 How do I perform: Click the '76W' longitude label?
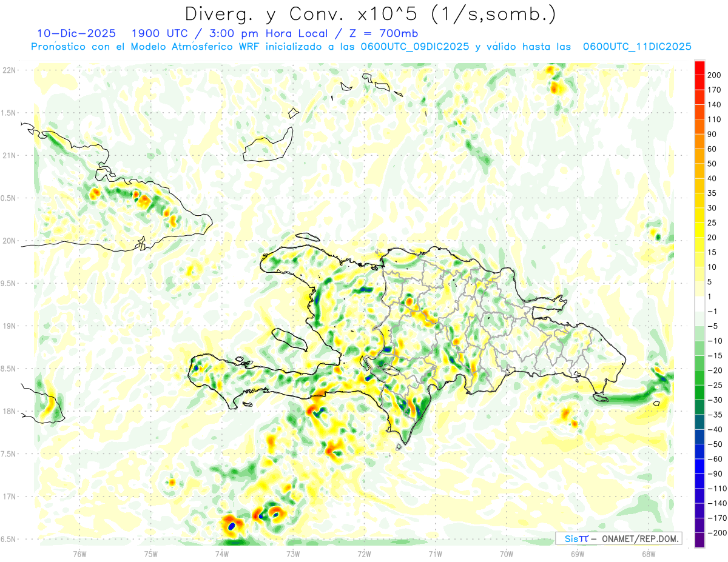click(x=79, y=554)
